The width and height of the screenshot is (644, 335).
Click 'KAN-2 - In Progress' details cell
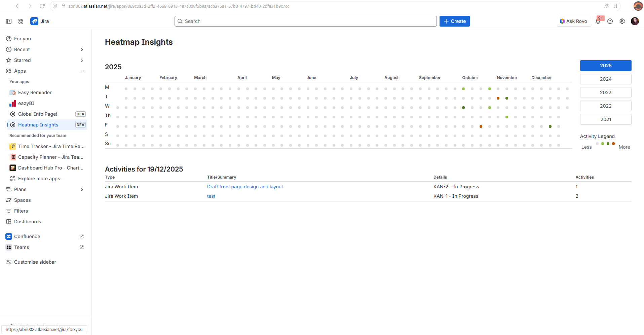(456, 187)
